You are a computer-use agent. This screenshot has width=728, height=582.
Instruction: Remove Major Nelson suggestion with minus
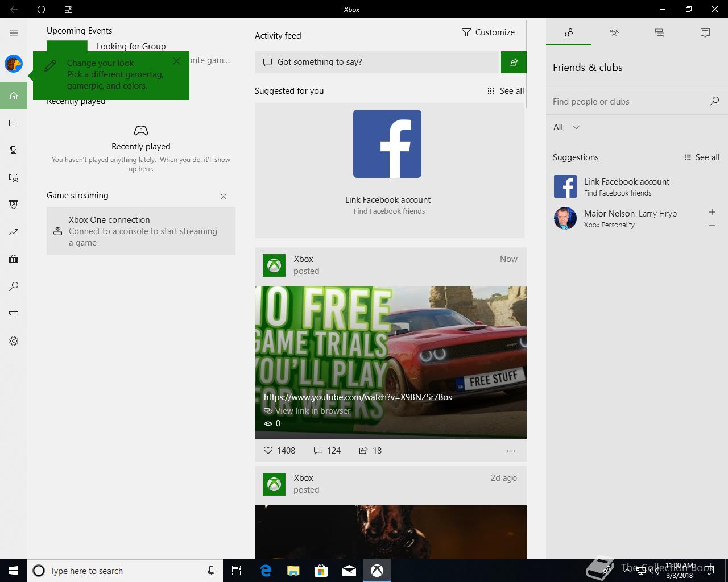pos(712,226)
